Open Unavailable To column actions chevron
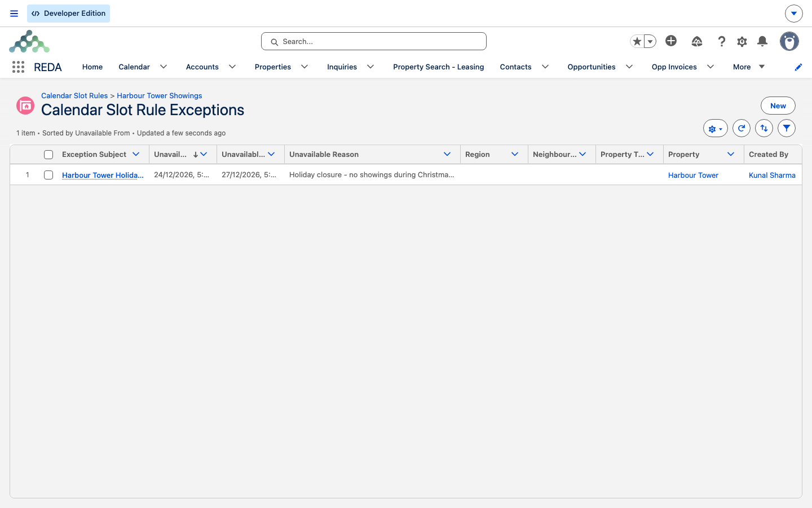Viewport: 812px width, 508px height. pyautogui.click(x=271, y=154)
